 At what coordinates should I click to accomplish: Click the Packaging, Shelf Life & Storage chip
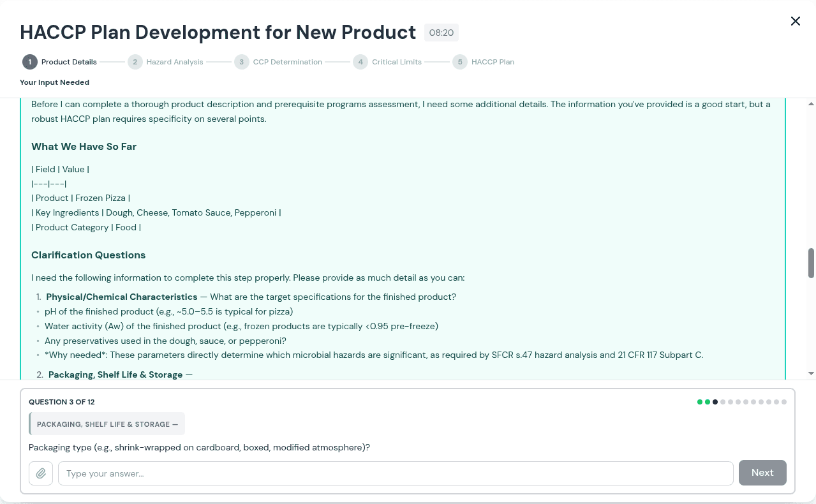(107, 424)
